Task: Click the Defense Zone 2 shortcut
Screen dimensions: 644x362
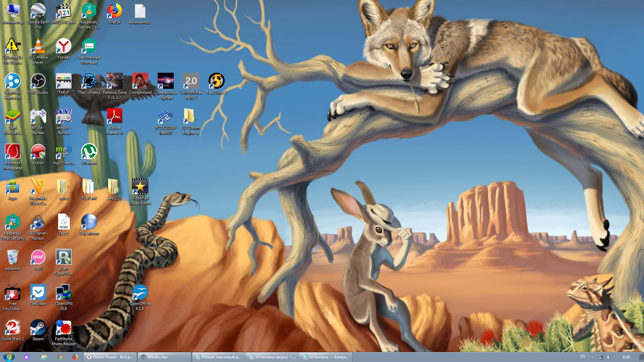Action: [x=115, y=86]
